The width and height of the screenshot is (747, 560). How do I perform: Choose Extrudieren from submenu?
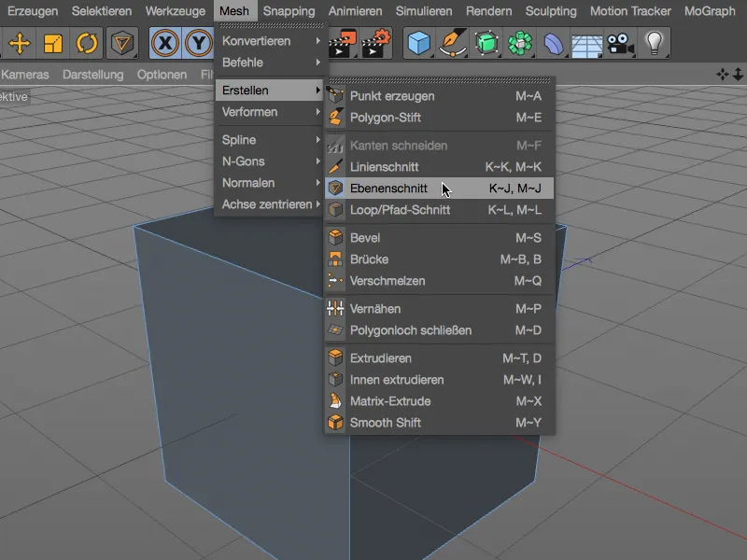click(439, 358)
